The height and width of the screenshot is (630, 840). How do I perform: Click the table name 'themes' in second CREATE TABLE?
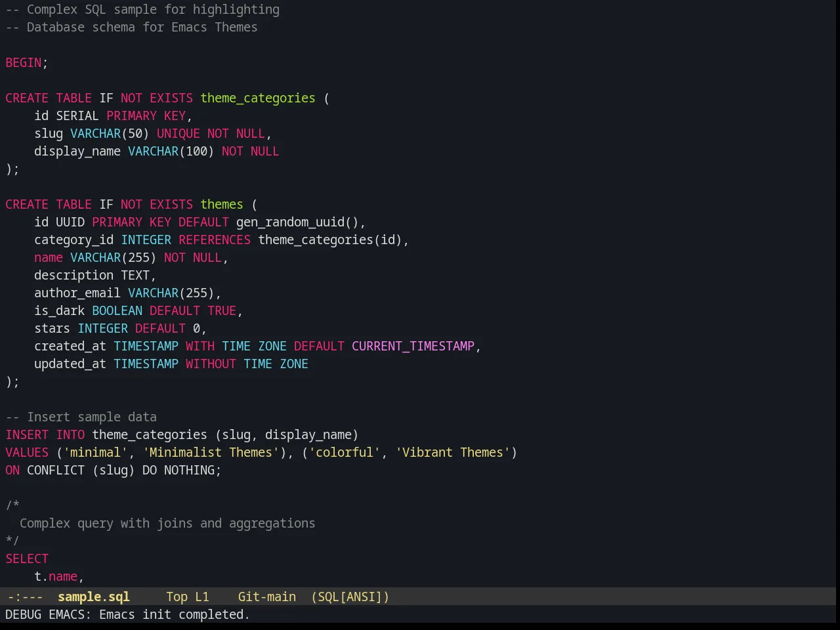222,204
